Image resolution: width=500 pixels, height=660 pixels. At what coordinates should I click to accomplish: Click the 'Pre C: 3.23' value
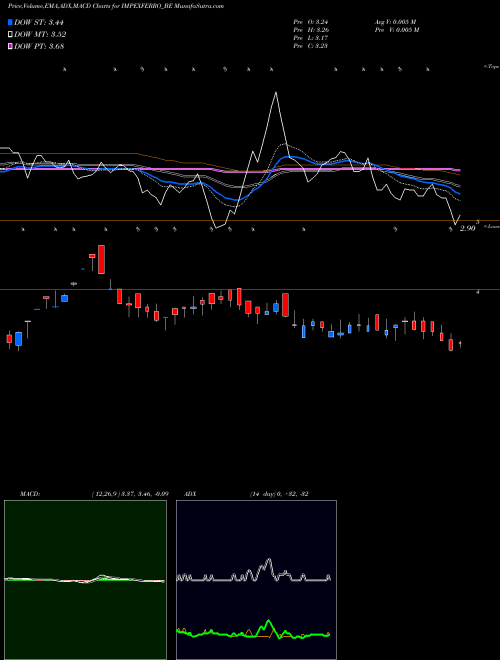pos(311,46)
